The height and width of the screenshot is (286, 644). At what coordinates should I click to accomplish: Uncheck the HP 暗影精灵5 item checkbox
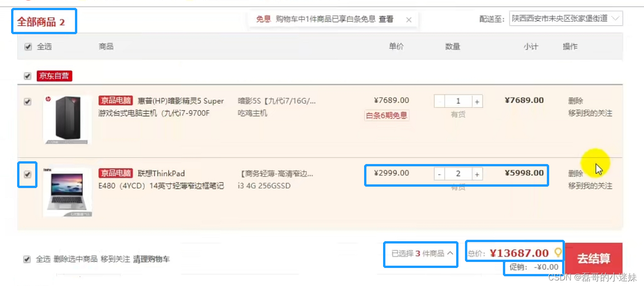point(28,102)
